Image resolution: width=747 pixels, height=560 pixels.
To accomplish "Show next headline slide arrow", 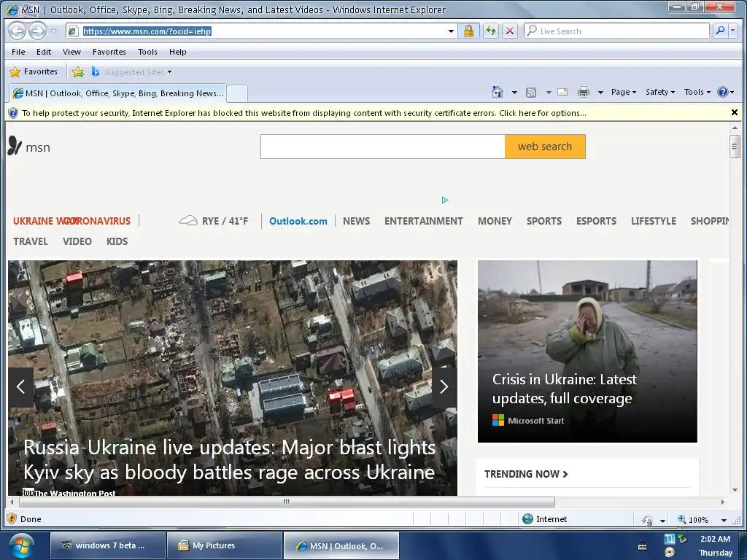I will (x=444, y=386).
